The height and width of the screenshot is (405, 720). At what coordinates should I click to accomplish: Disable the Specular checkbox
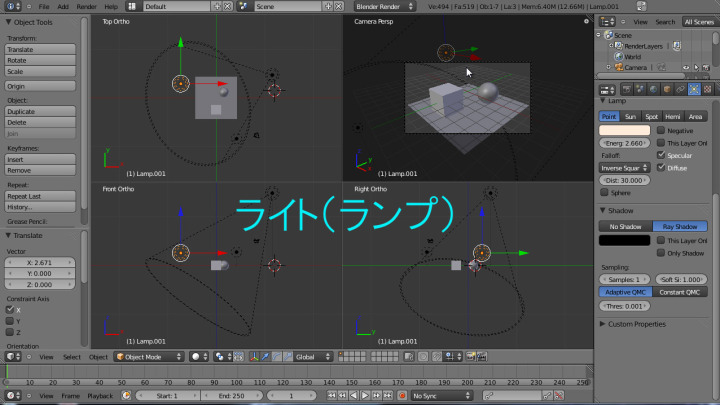660,155
